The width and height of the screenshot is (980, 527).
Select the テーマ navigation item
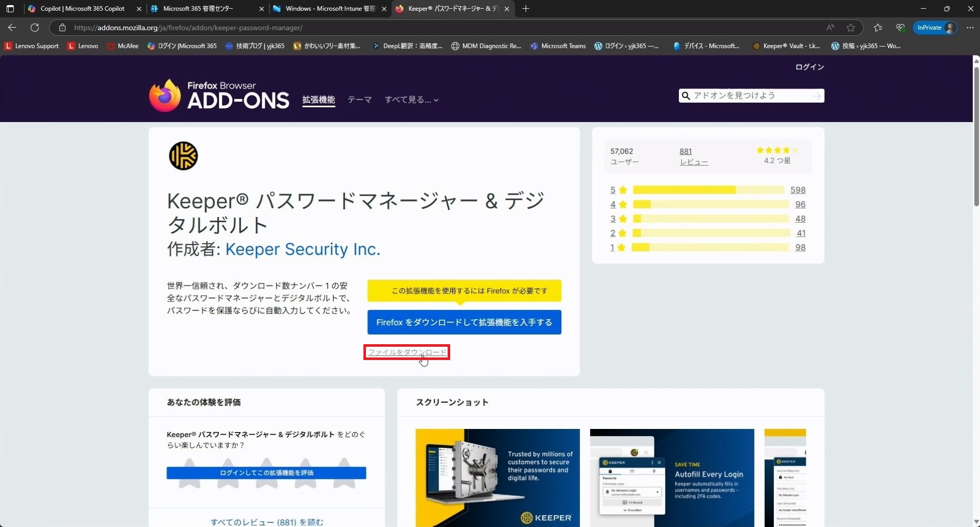click(x=359, y=100)
